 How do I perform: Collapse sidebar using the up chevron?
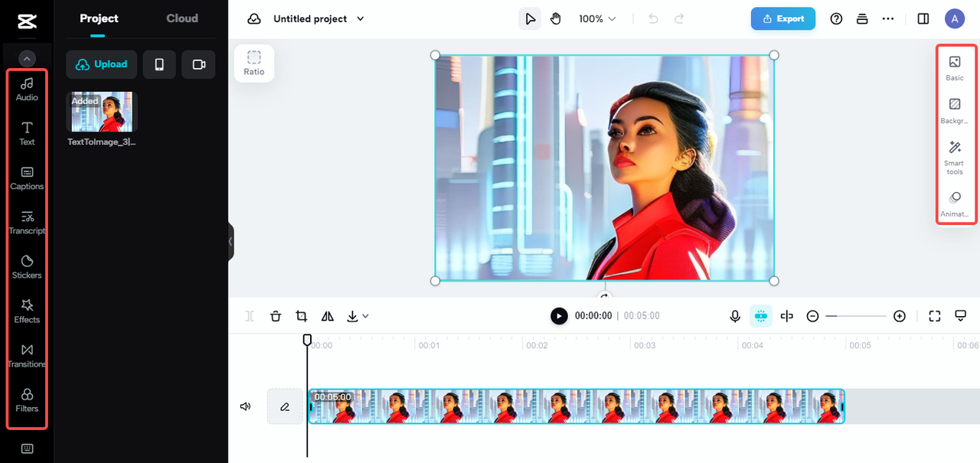click(x=27, y=58)
